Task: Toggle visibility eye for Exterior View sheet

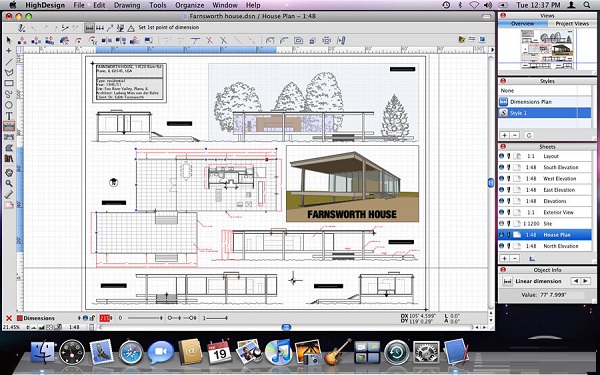Action: click(502, 212)
